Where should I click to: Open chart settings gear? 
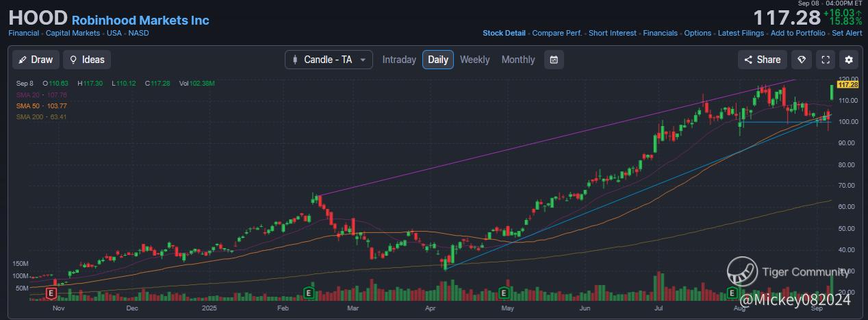click(x=850, y=60)
